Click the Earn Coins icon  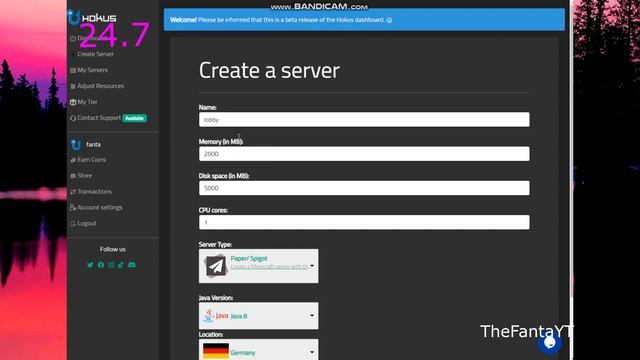pos(73,160)
